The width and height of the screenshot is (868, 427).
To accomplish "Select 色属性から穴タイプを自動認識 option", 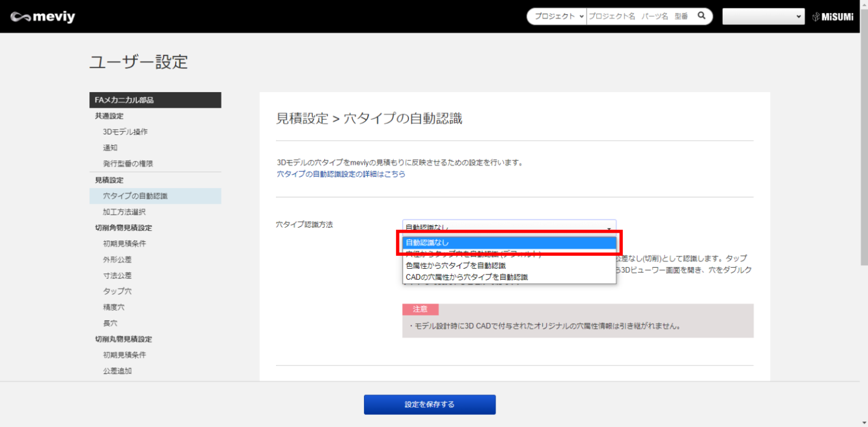I will point(509,265).
